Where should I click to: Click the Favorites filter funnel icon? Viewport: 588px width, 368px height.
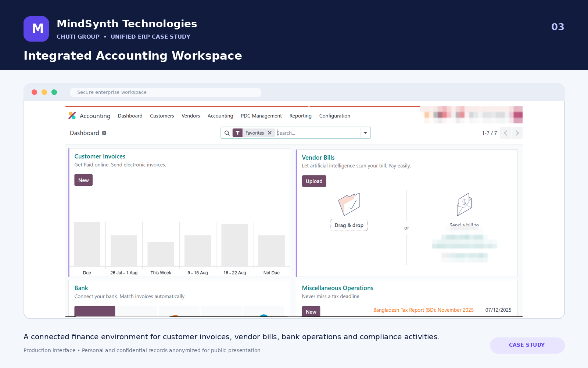click(x=238, y=133)
